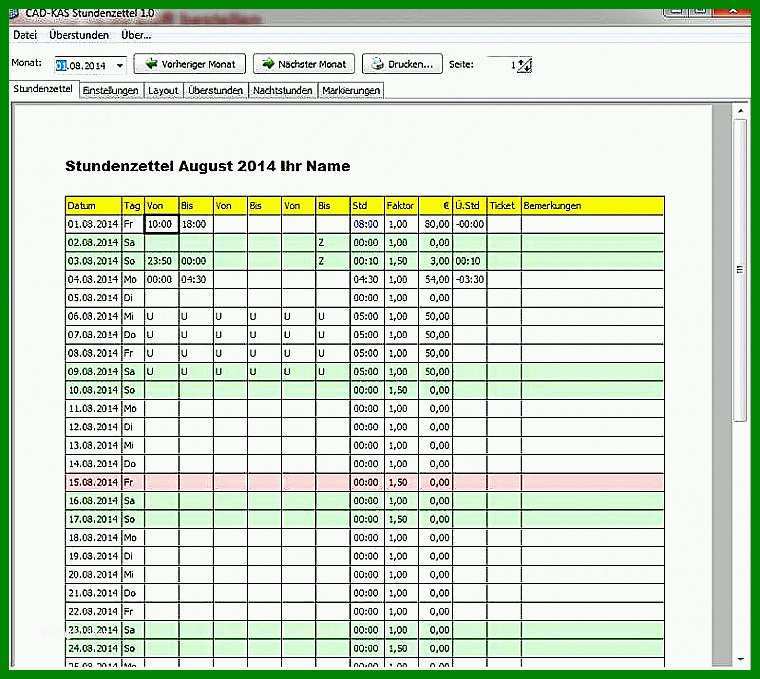
Task: Select the date cell 02.08.2014
Action: coord(93,243)
